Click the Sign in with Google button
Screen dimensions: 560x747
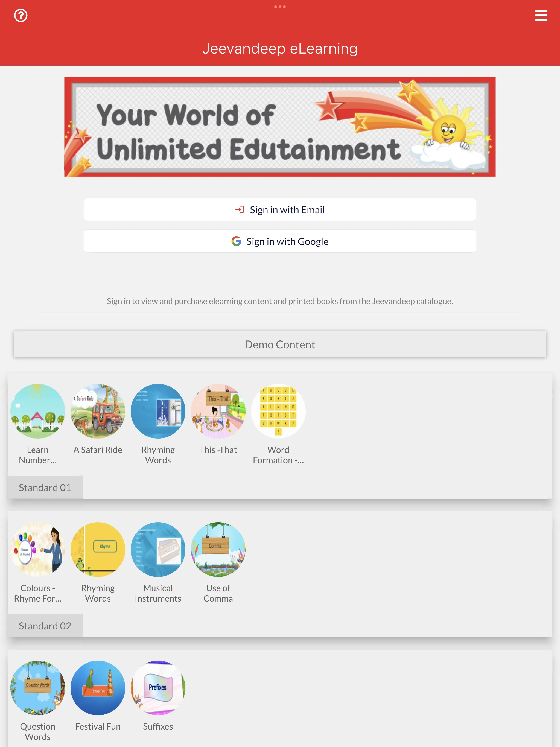[280, 241]
